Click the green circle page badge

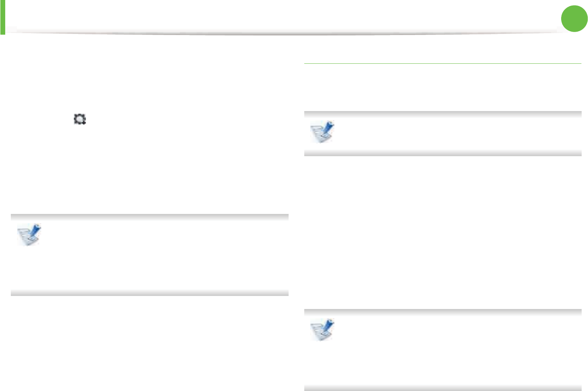tap(574, 19)
